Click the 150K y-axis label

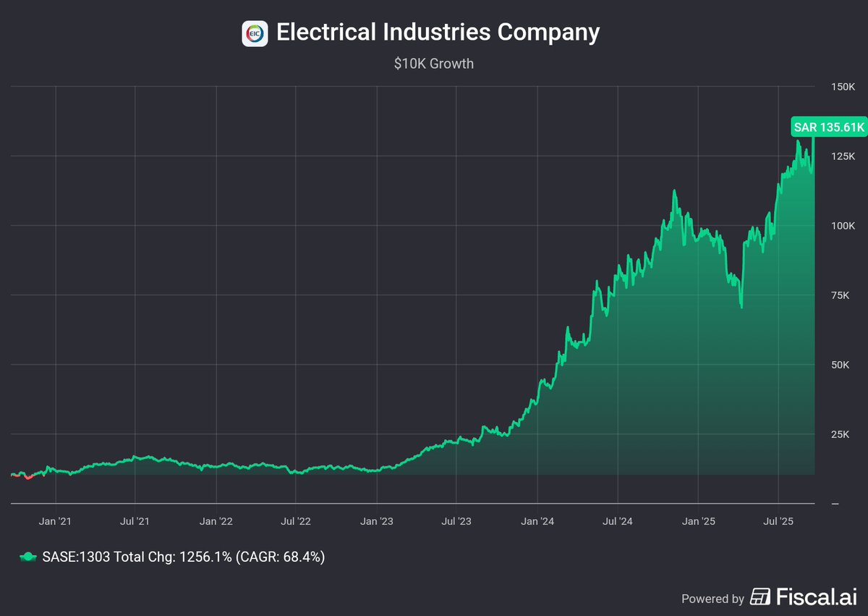843,87
